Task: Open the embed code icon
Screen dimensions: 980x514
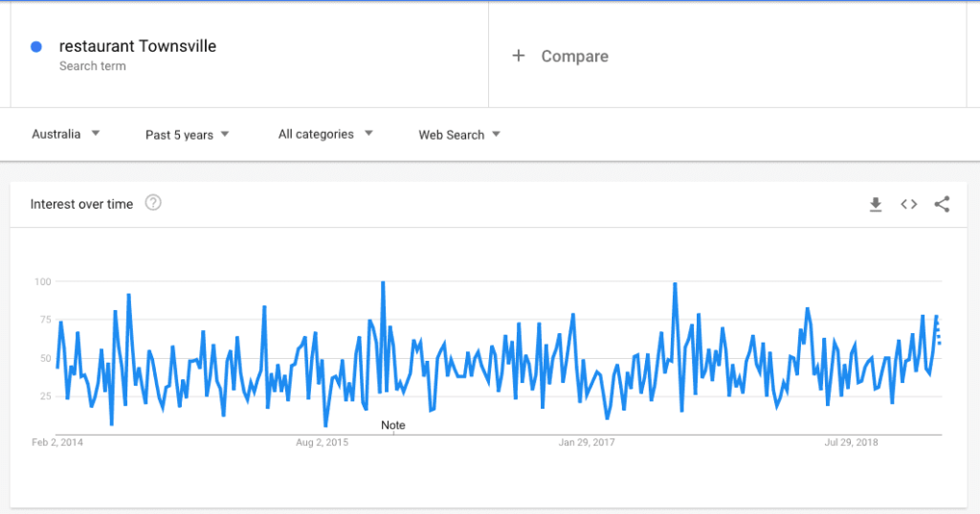Action: point(908,204)
